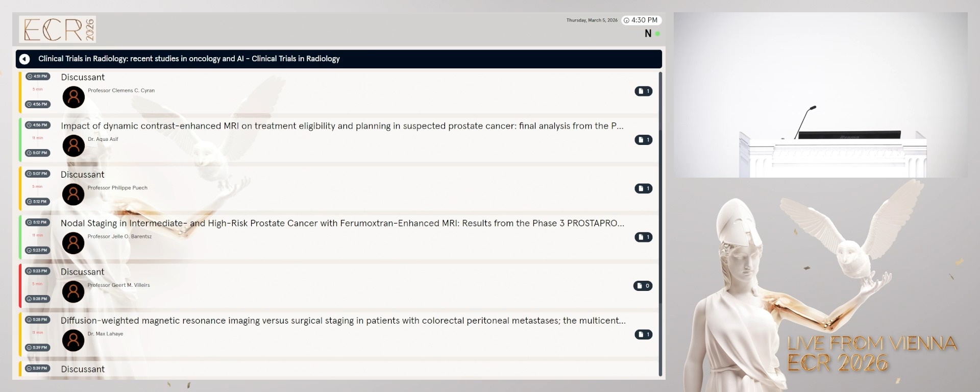Open the ECR 2026 logo
Image resolution: width=980 pixels, height=392 pixels.
coord(58,29)
